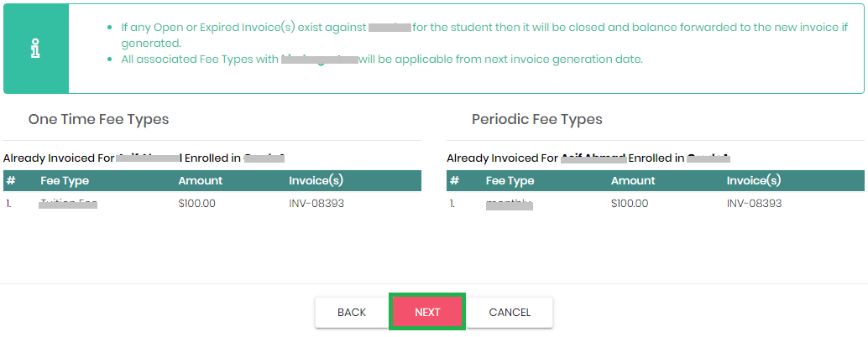Click the # header in Periodic table
Viewport: 868px width, 337px height.
454,180
